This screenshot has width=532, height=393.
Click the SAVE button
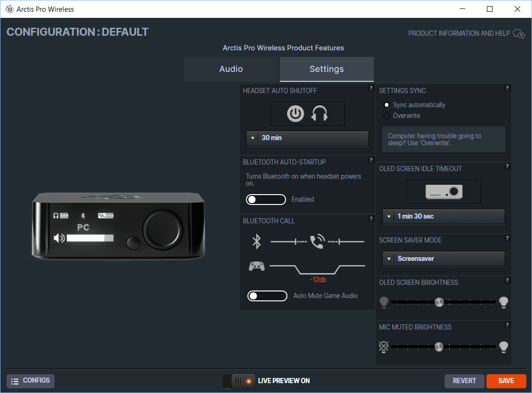coord(506,381)
